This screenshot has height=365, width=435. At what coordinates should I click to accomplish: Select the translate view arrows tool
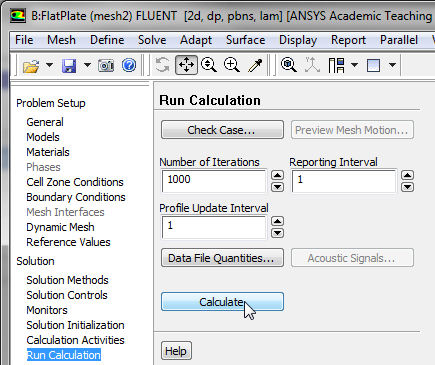tap(186, 65)
